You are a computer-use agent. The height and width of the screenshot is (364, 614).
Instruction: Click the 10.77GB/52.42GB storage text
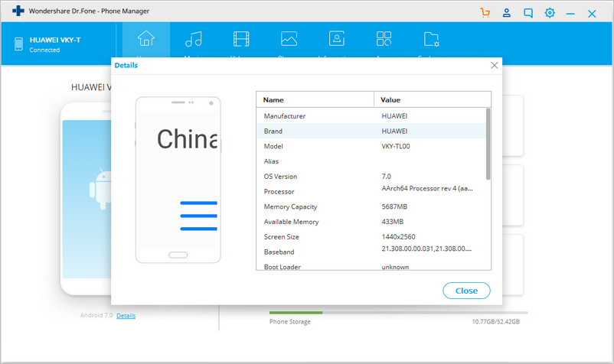click(496, 321)
